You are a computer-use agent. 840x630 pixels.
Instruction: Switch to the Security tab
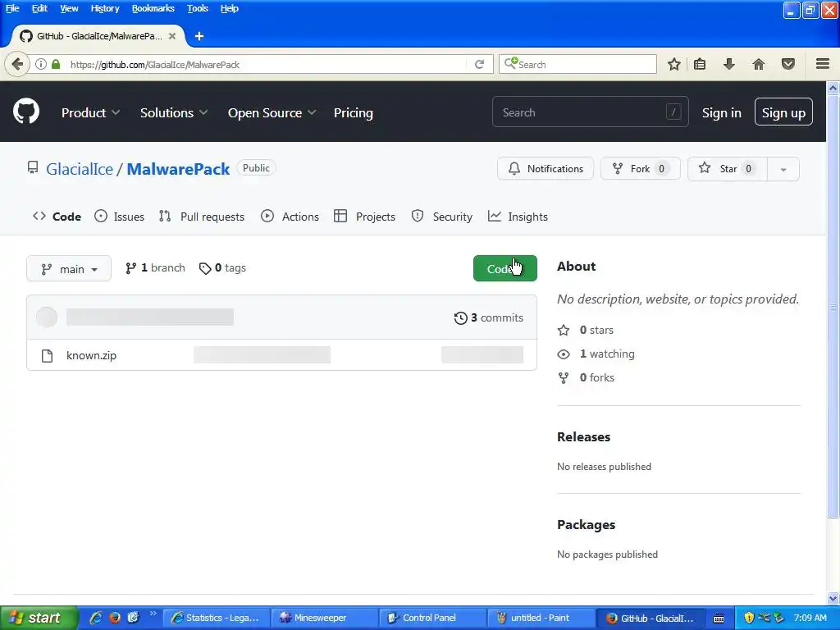442,217
